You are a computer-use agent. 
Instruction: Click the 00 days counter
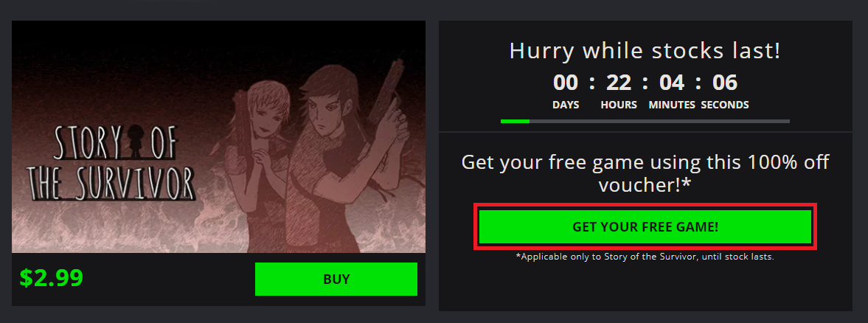(565, 83)
